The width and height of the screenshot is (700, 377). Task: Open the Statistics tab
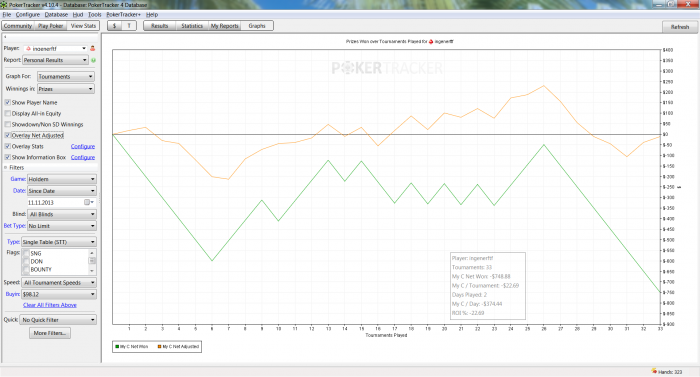pos(192,26)
